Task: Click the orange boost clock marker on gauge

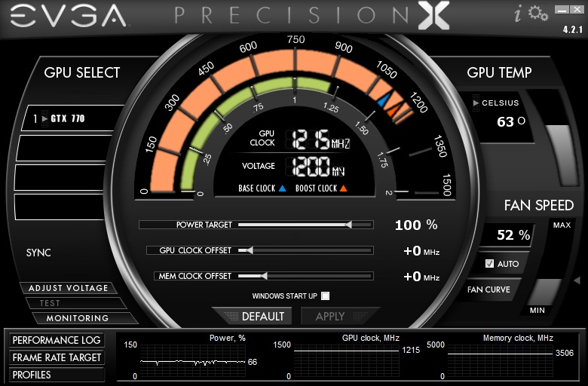Action: coord(394,109)
